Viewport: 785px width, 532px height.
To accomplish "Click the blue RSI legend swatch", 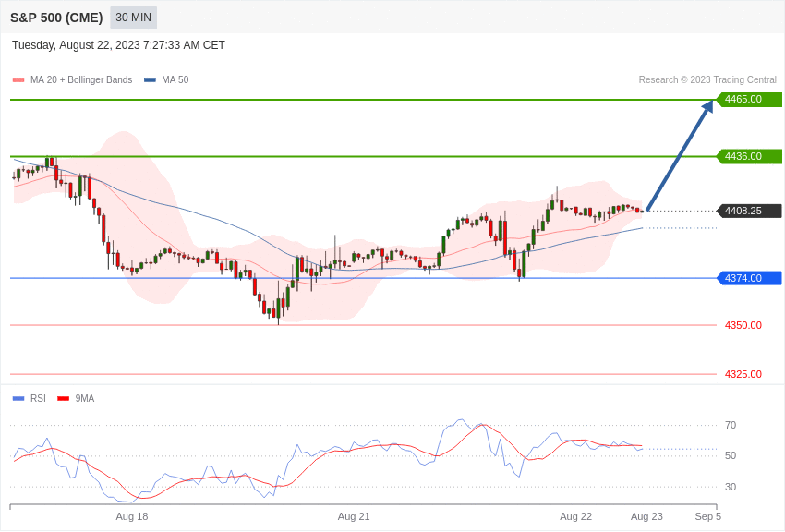I will (x=18, y=399).
